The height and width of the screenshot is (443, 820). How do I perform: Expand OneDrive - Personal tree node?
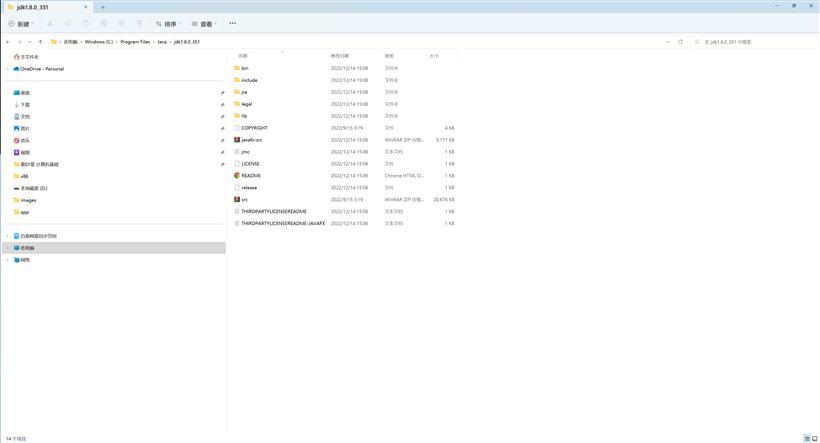[x=7, y=69]
